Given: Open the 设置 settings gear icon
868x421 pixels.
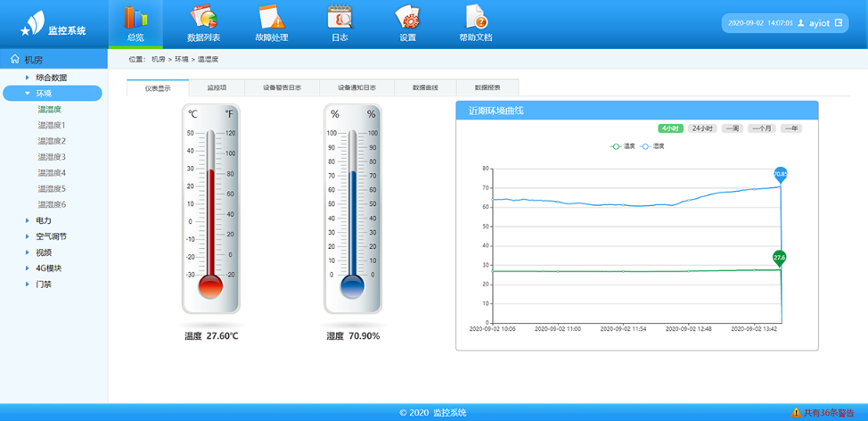Looking at the screenshot, I should (407, 18).
